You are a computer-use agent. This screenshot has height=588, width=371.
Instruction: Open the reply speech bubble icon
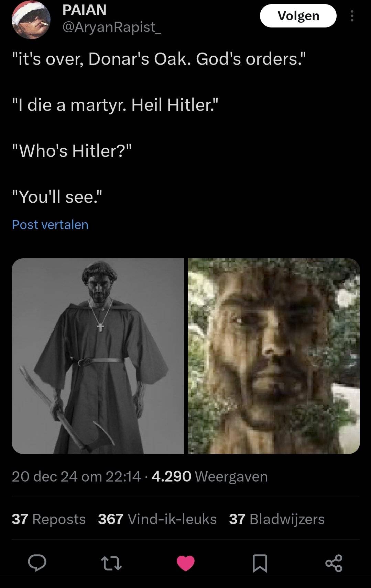[x=37, y=563]
